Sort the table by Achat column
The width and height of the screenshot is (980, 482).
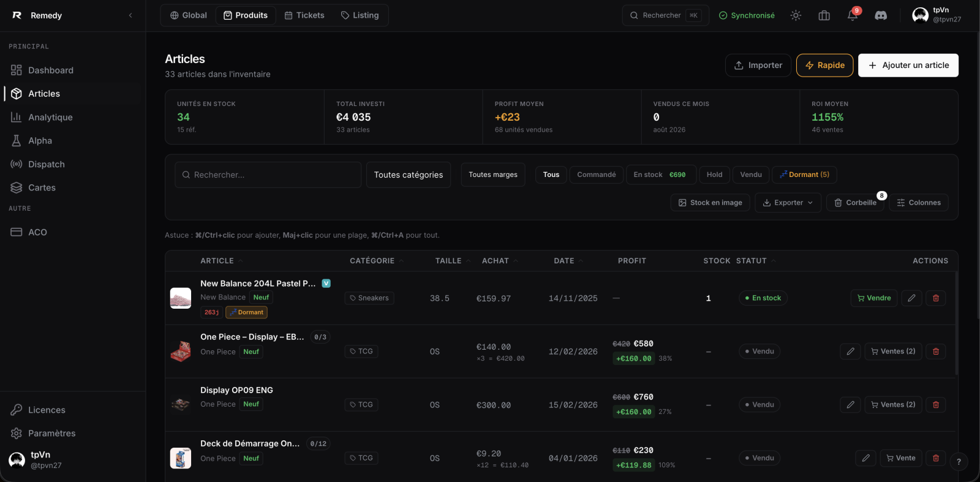(500, 261)
